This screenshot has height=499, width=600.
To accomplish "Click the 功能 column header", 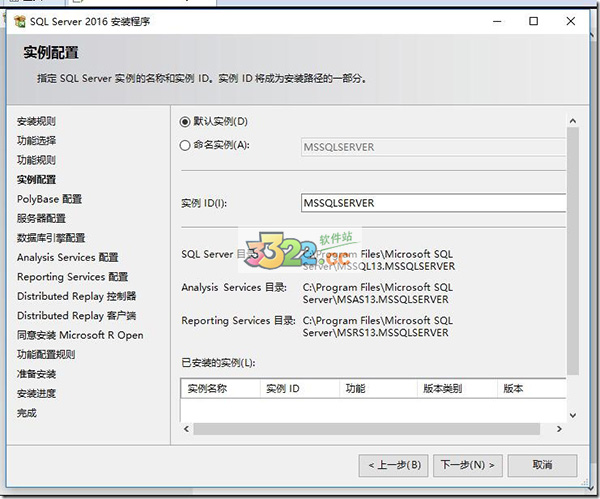I will (x=379, y=389).
